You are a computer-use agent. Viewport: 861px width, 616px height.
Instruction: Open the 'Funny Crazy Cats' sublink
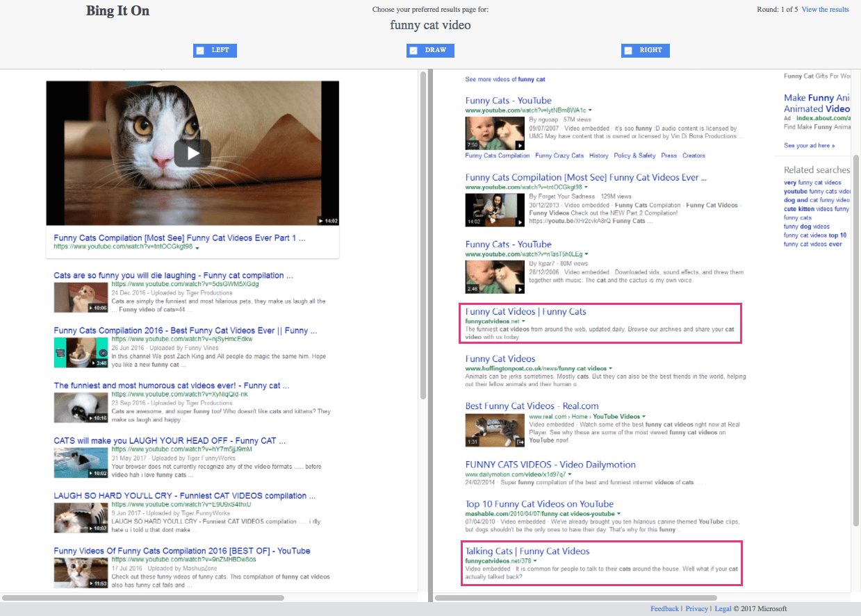(x=559, y=156)
